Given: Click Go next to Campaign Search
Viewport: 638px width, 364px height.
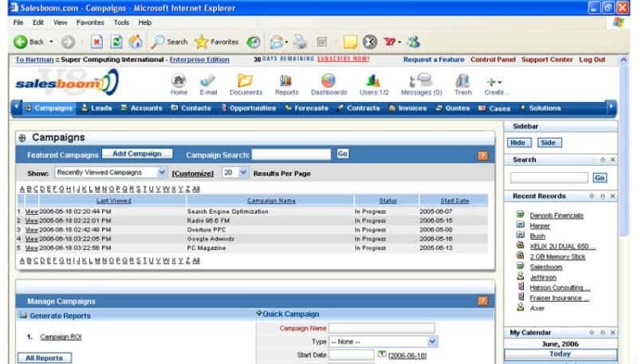Looking at the screenshot, I should click(343, 154).
